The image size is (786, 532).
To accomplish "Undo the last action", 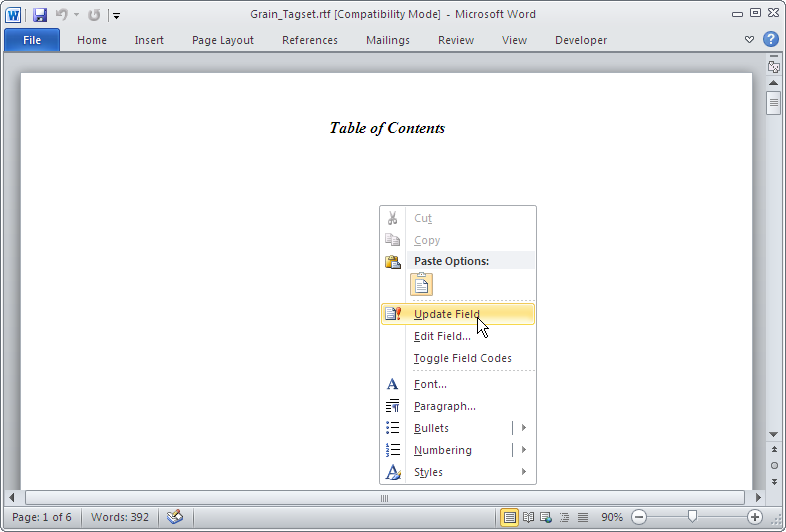I will [62, 15].
